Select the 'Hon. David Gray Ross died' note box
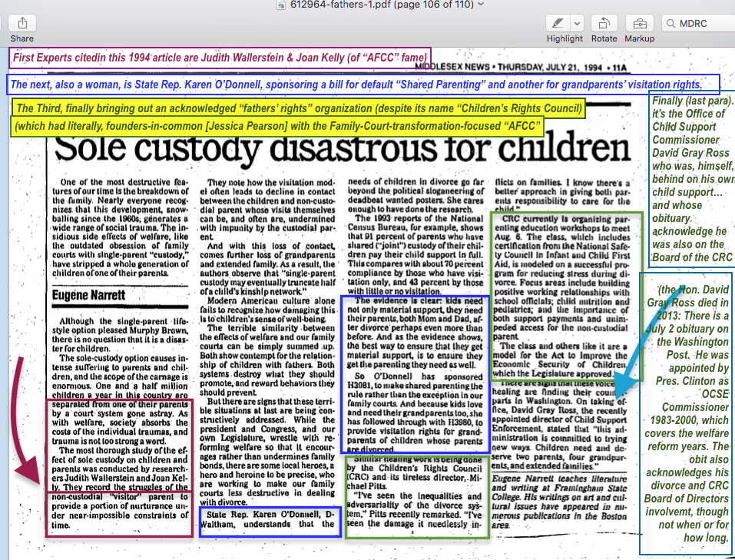This screenshot has height=560, width=735. [x=686, y=411]
